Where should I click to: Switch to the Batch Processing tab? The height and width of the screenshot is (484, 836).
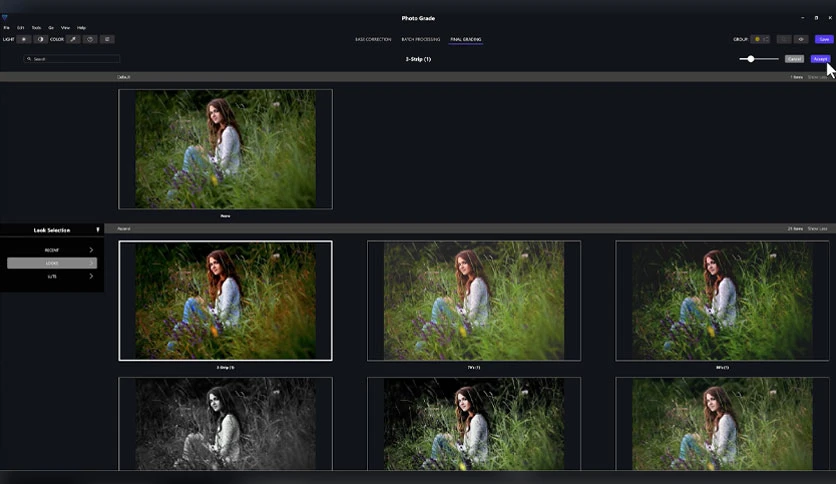421,39
